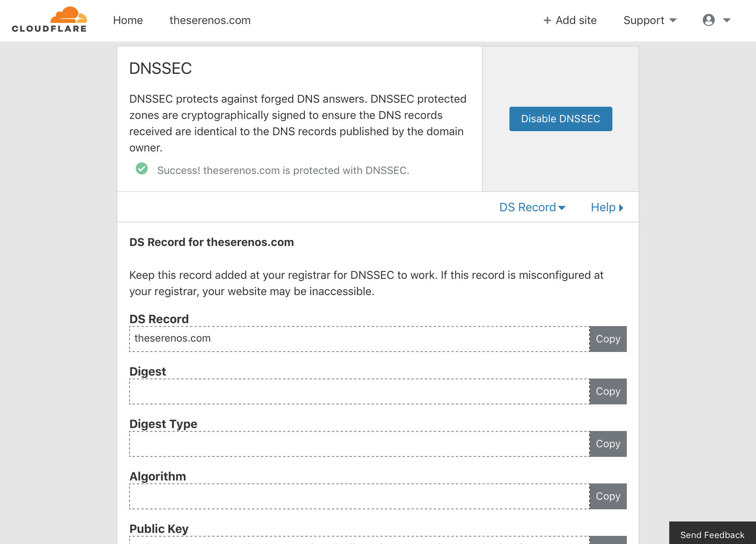The image size is (756, 544).
Task: Go to Home in the top navigation
Action: point(128,20)
